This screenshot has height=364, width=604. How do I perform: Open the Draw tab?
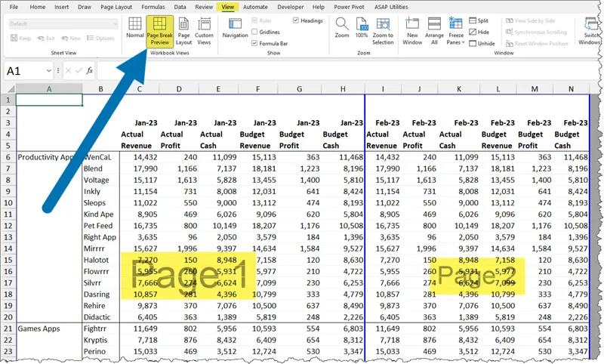(85, 7)
